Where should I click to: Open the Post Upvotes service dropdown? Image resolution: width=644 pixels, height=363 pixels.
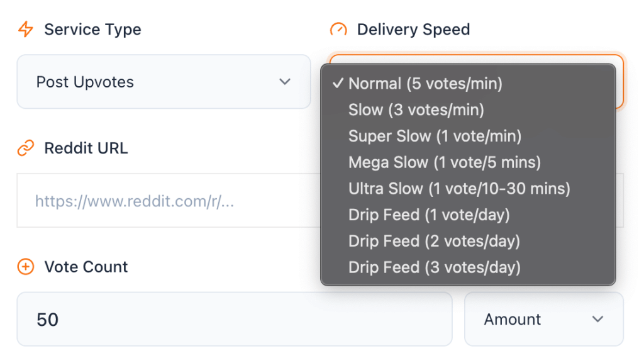click(x=164, y=82)
